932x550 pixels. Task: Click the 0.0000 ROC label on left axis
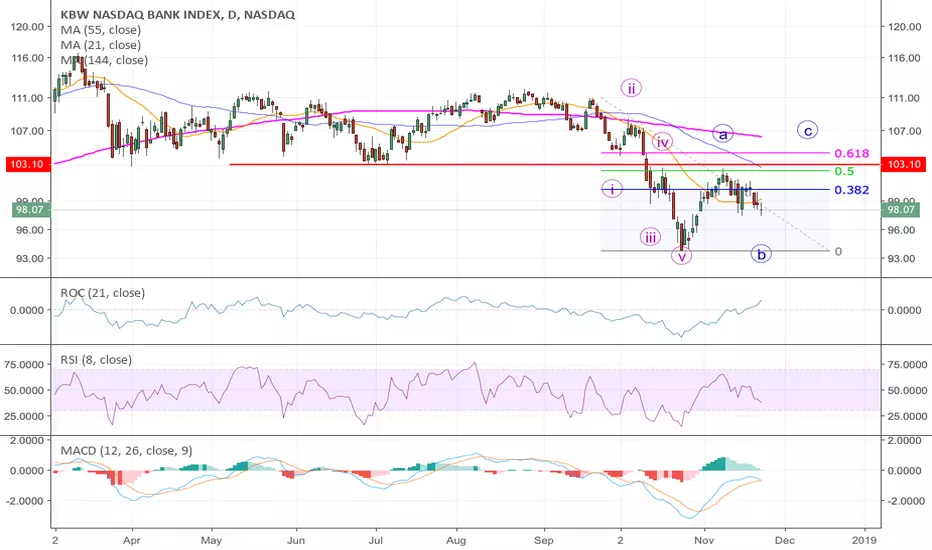(x=27, y=310)
